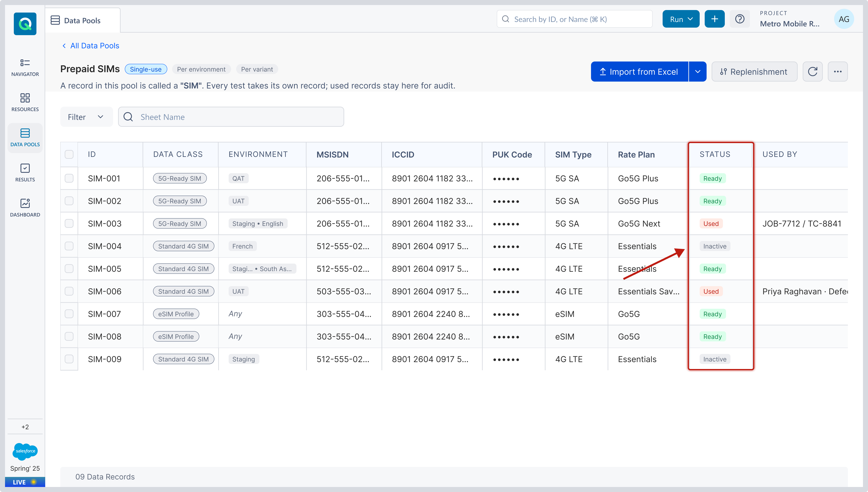Open the Resources sidebar icon

pos(25,102)
